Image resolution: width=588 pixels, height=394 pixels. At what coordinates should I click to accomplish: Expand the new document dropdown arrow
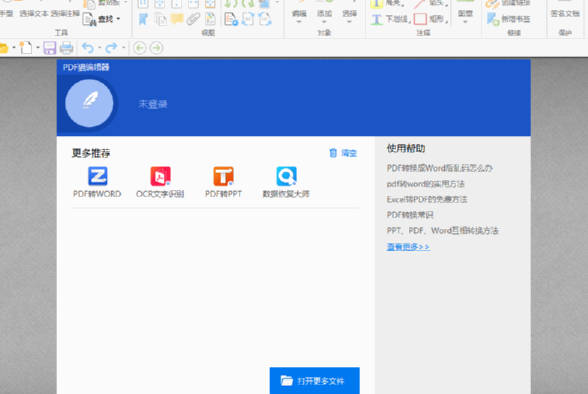[x=38, y=48]
